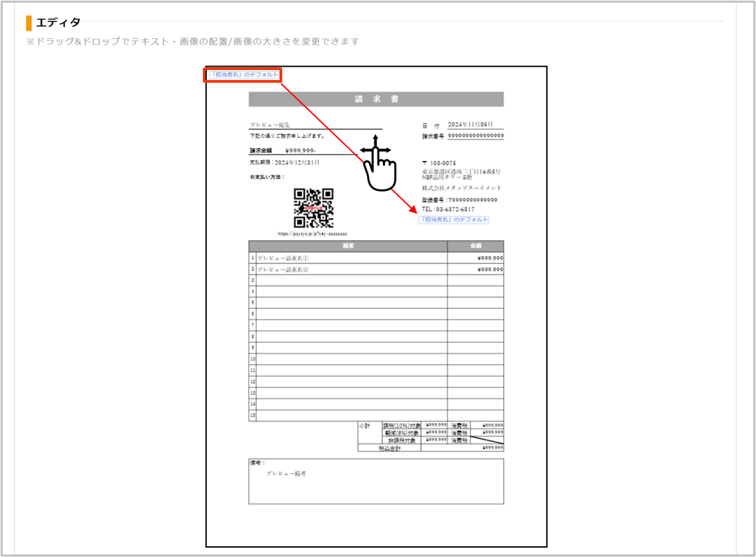This screenshot has height=557, width=756.
Task: Click the postal code 108-0075 text
Action: [x=444, y=163]
